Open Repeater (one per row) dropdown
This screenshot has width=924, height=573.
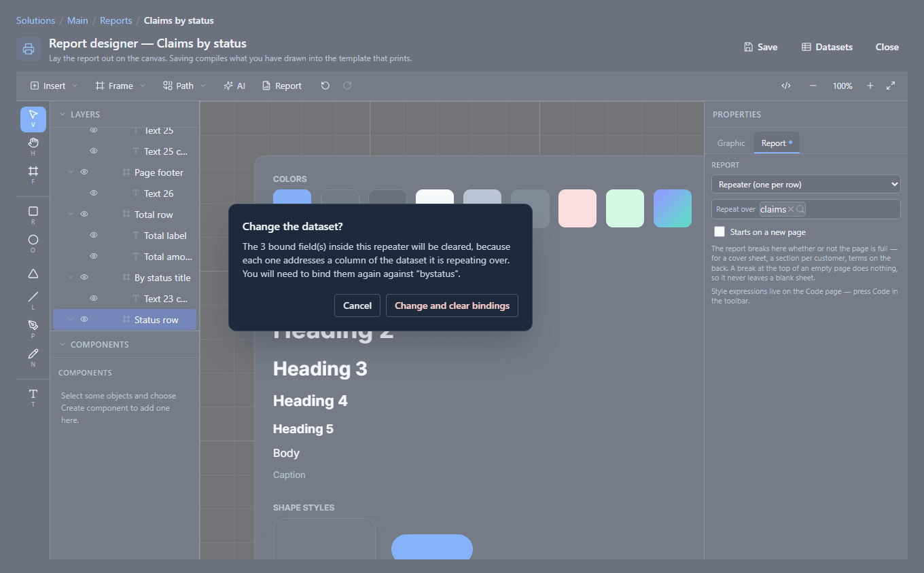[x=806, y=184]
